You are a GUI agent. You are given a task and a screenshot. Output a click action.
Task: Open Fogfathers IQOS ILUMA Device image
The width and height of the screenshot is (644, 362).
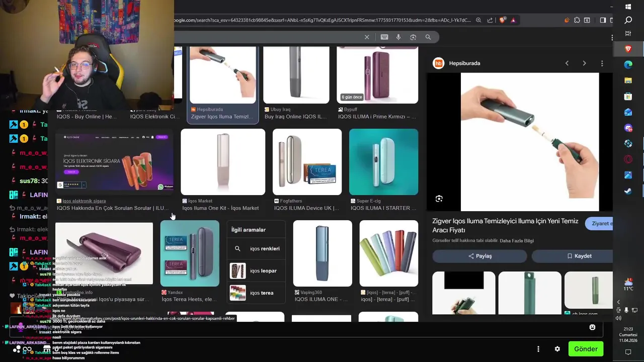click(x=307, y=162)
